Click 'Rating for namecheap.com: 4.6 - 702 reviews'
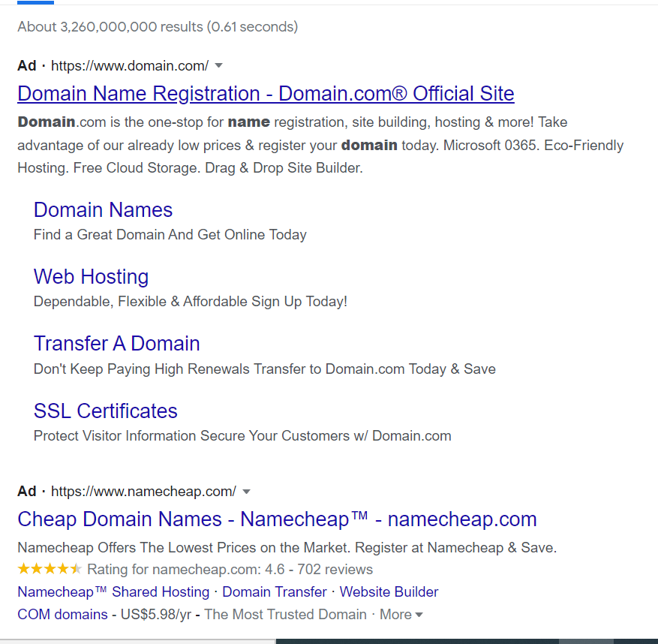Viewport: 658px width, 644px height. (x=230, y=570)
